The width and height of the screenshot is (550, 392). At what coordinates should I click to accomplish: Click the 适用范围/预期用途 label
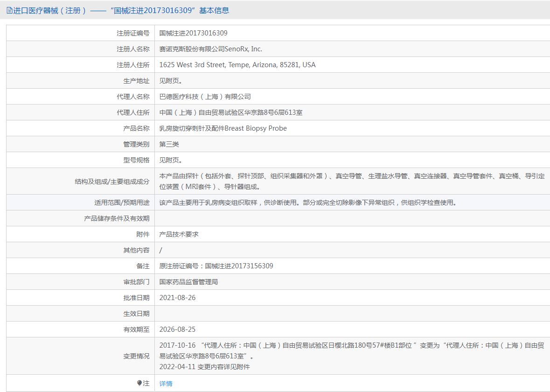(122, 203)
